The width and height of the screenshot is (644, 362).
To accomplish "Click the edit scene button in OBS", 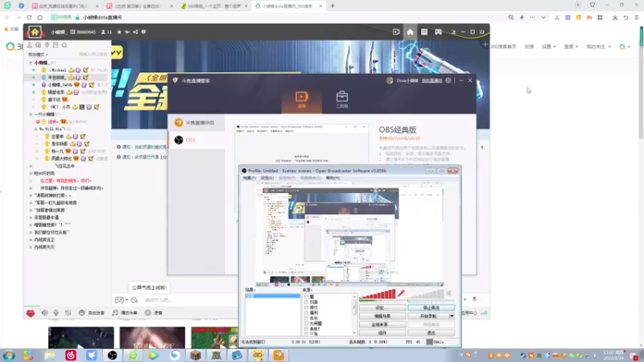I will [382, 316].
